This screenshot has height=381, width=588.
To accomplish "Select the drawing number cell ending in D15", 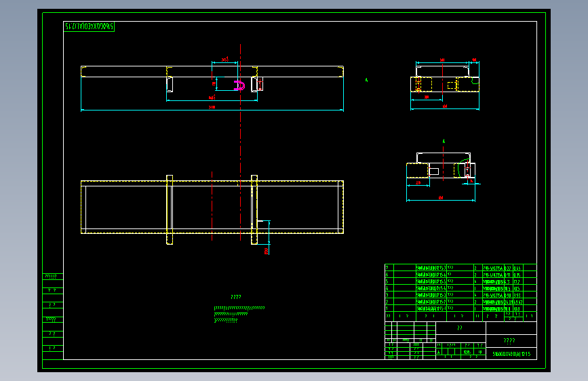I will (511, 354).
